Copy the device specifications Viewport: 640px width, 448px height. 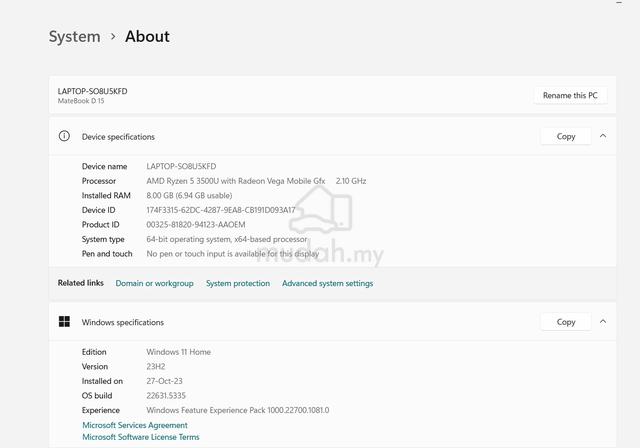pyautogui.click(x=566, y=136)
